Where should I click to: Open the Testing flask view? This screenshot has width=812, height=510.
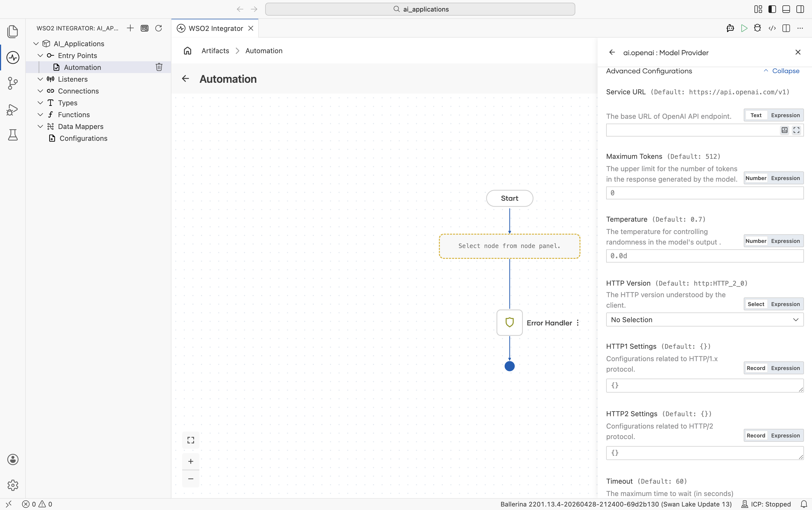tap(13, 135)
